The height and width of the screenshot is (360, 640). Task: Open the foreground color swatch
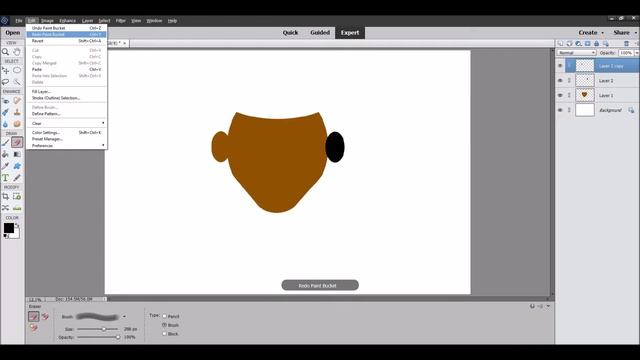pos(9,228)
